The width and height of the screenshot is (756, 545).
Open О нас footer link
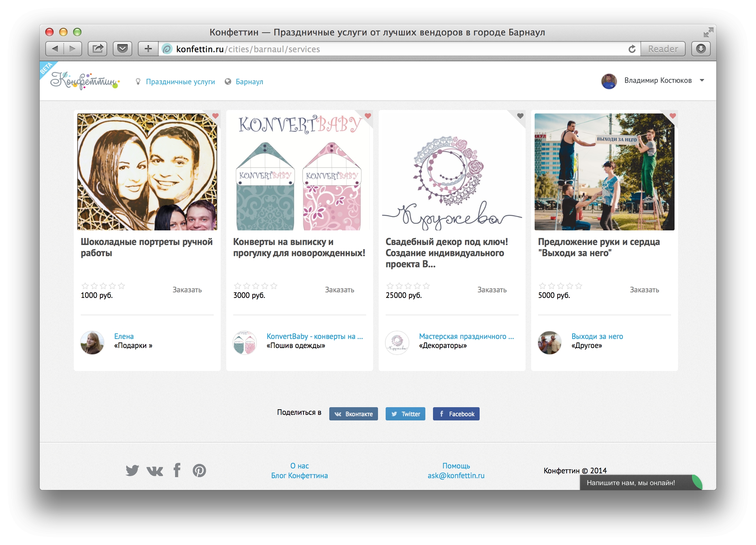(x=300, y=466)
